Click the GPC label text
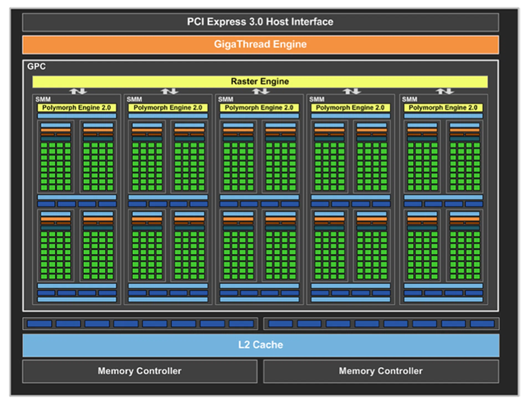Viewport: 532px width, 405px height. point(36,67)
